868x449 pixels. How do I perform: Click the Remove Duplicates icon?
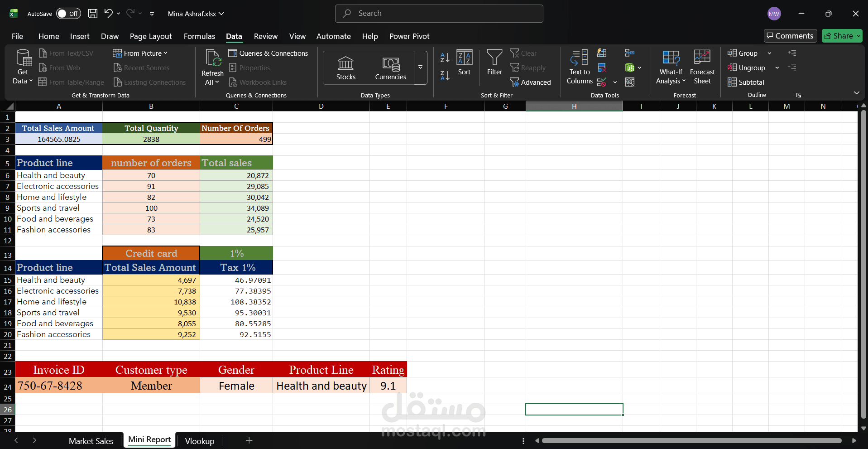[x=601, y=68]
